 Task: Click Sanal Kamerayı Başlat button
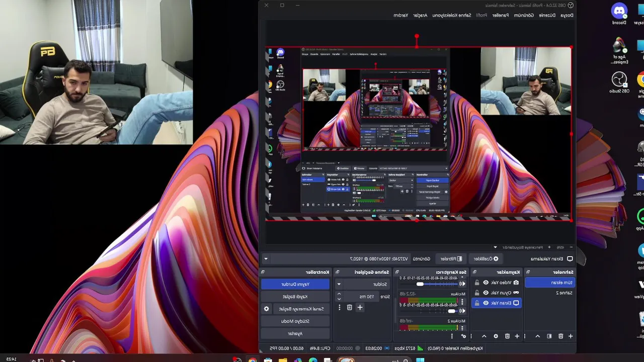pos(301,309)
